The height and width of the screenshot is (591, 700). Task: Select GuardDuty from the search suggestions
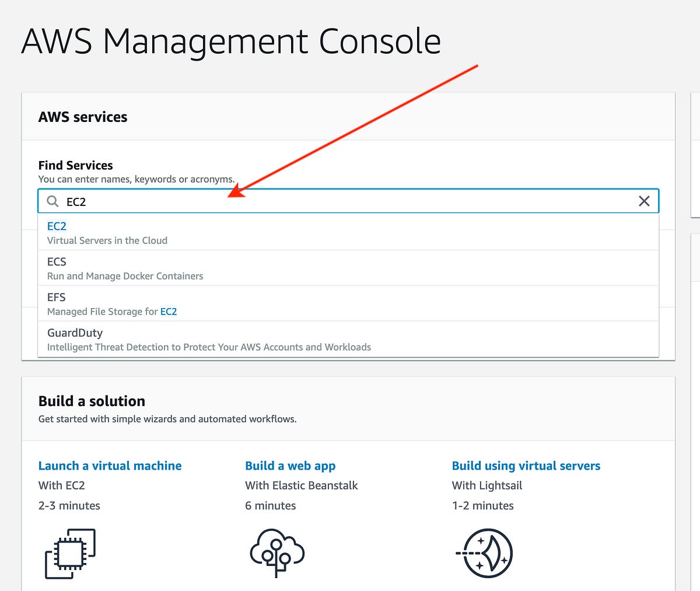[75, 333]
